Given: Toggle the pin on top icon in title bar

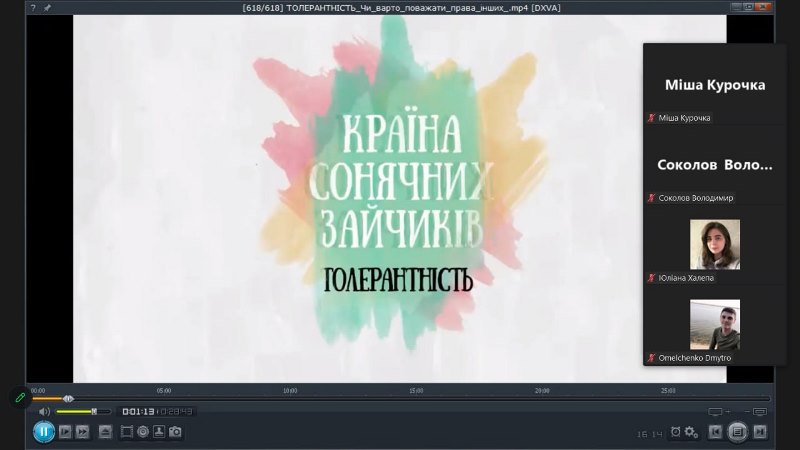Looking at the screenshot, I should [x=47, y=7].
